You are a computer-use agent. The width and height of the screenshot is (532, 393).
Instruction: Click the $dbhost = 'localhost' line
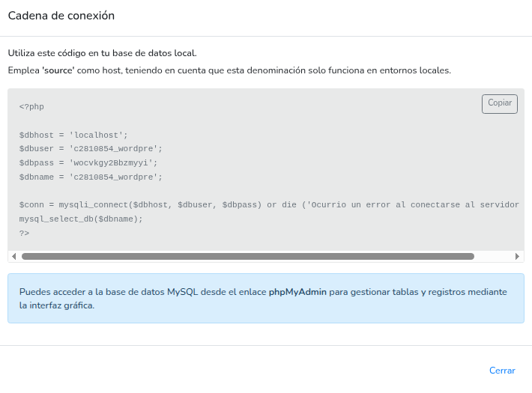[x=73, y=135]
